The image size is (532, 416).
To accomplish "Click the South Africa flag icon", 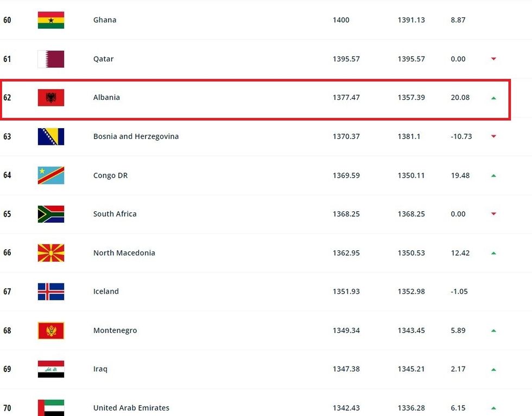I will (x=51, y=214).
